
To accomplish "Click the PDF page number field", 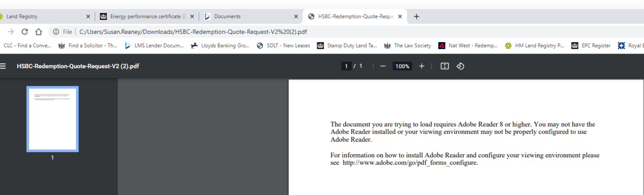I will click(x=346, y=66).
